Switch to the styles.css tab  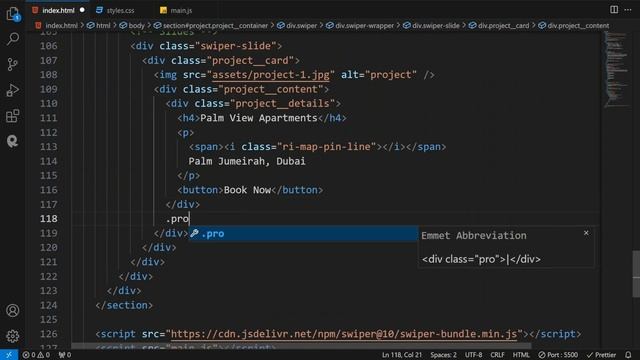coord(120,10)
